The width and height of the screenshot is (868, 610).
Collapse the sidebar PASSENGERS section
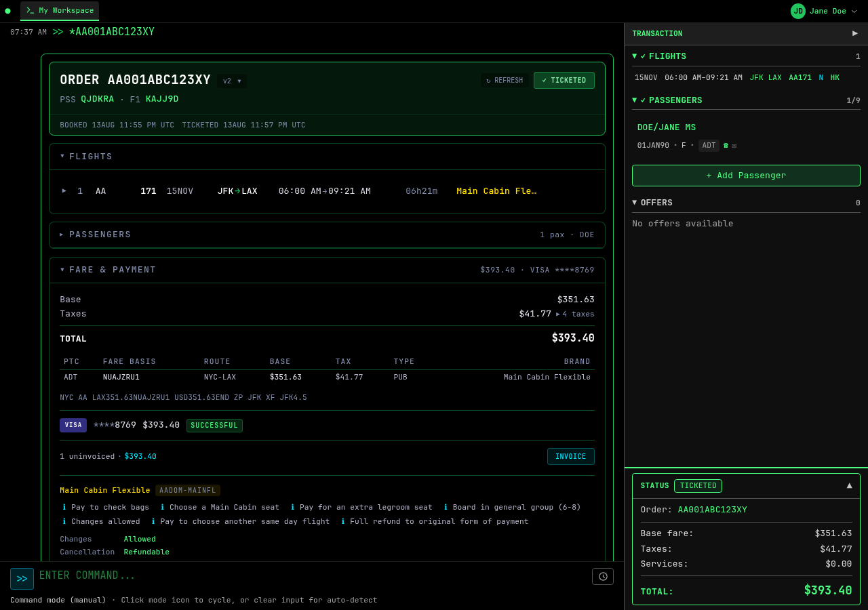tap(635, 100)
